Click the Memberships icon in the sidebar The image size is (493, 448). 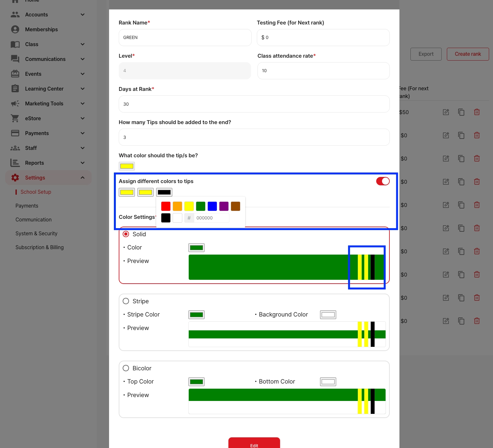point(15,29)
